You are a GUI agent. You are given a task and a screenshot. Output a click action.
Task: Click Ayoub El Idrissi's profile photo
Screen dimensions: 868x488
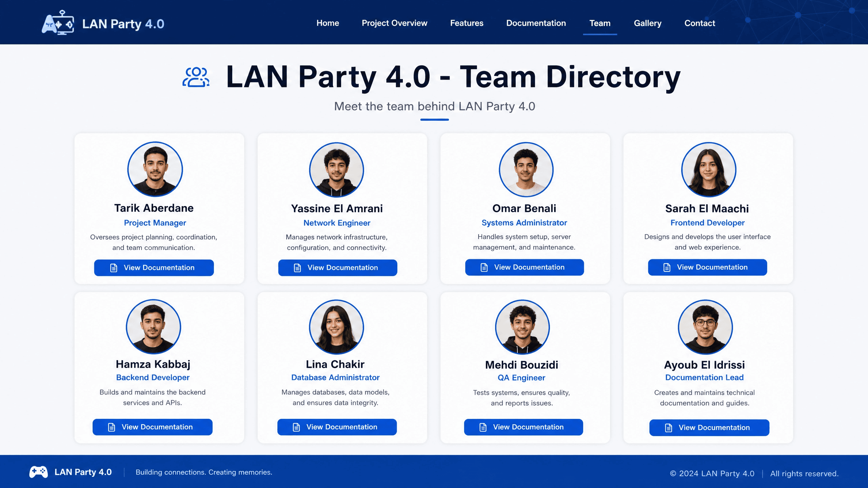click(x=705, y=327)
